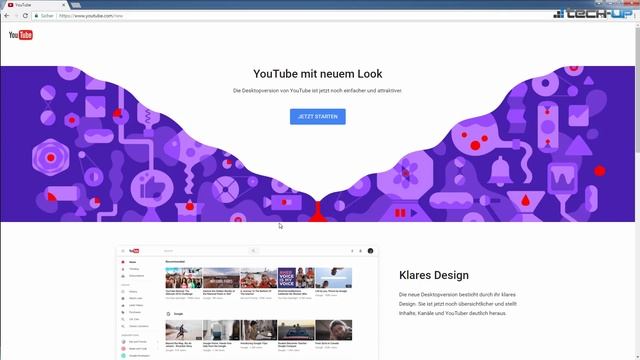Screen dimensions: 640x360
Task: Close the YouTube tab with its X
Action: tap(64, 5)
